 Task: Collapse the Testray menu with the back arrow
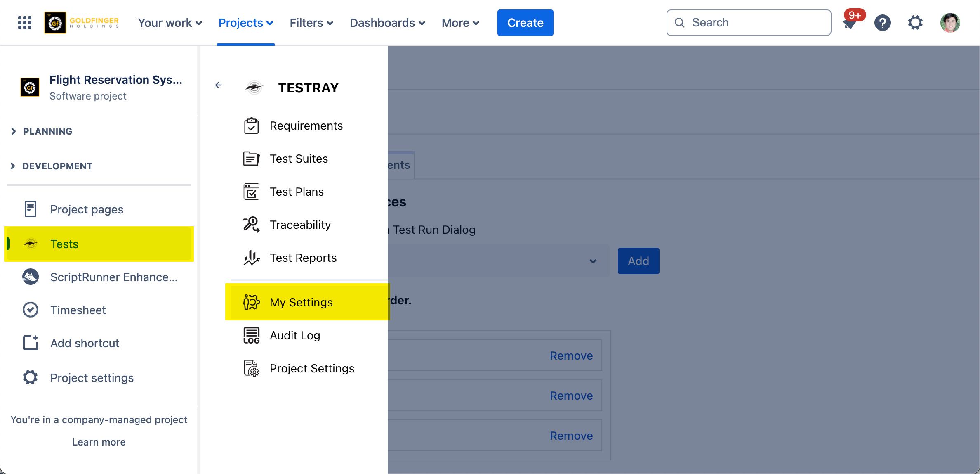[218, 85]
